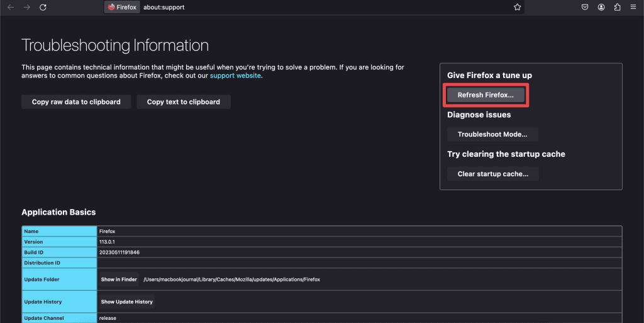
Task: Click the browser back arrow
Action: click(11, 8)
